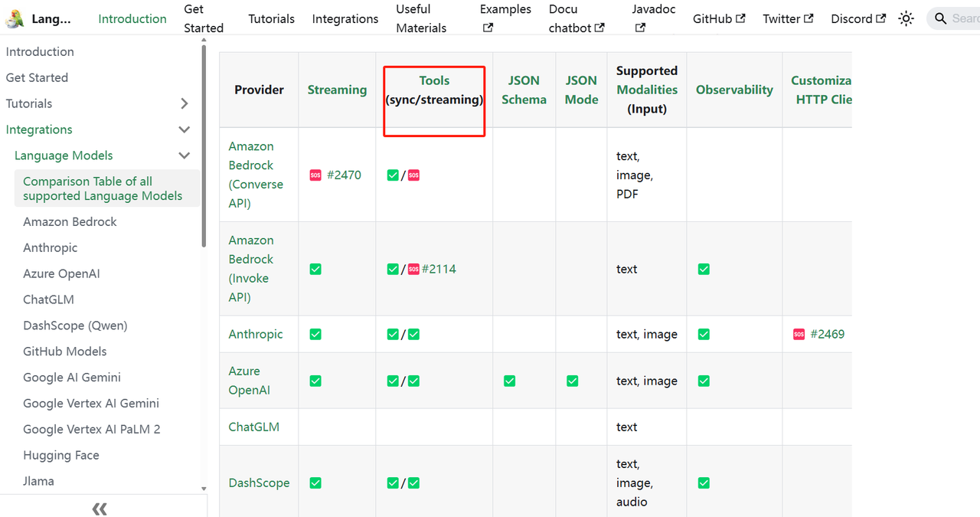The height and width of the screenshot is (517, 980).
Task: Open Useful Materials in navbar
Action: pos(421,18)
